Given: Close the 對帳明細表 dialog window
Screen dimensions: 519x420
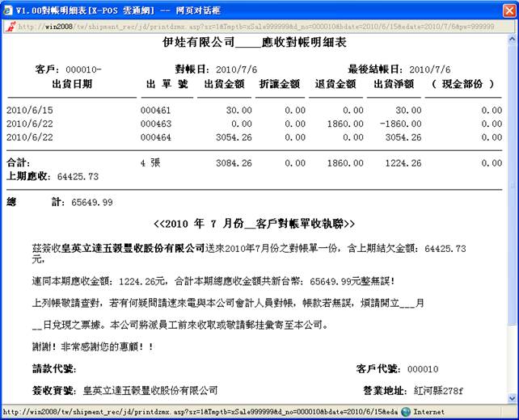Looking at the screenshot, I should click(506, 8).
